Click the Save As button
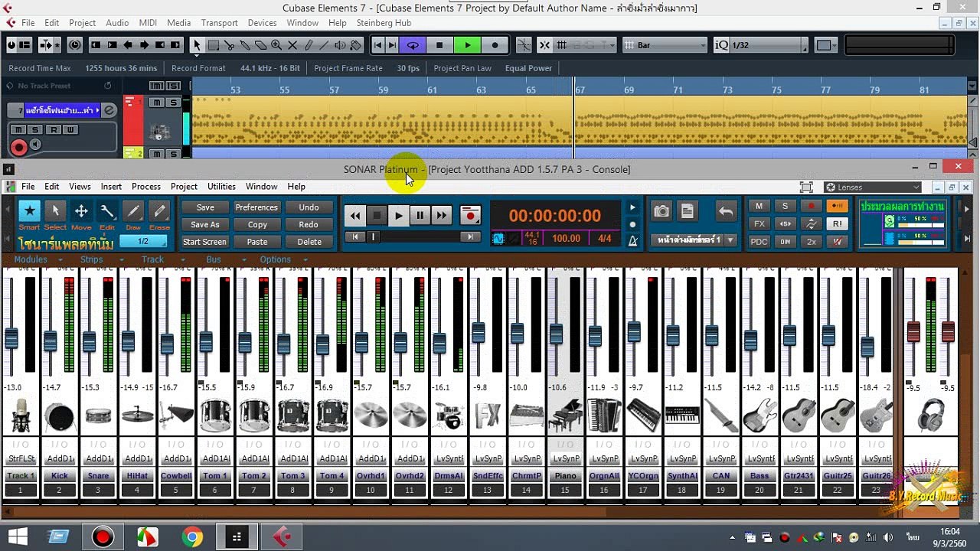Screen dimensions: 980x551 (204, 225)
